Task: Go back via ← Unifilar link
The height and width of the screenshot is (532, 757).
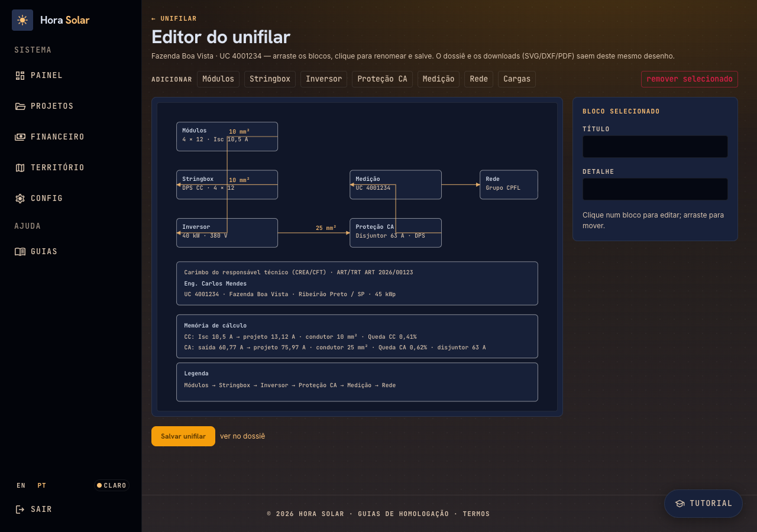Action: pos(174,19)
